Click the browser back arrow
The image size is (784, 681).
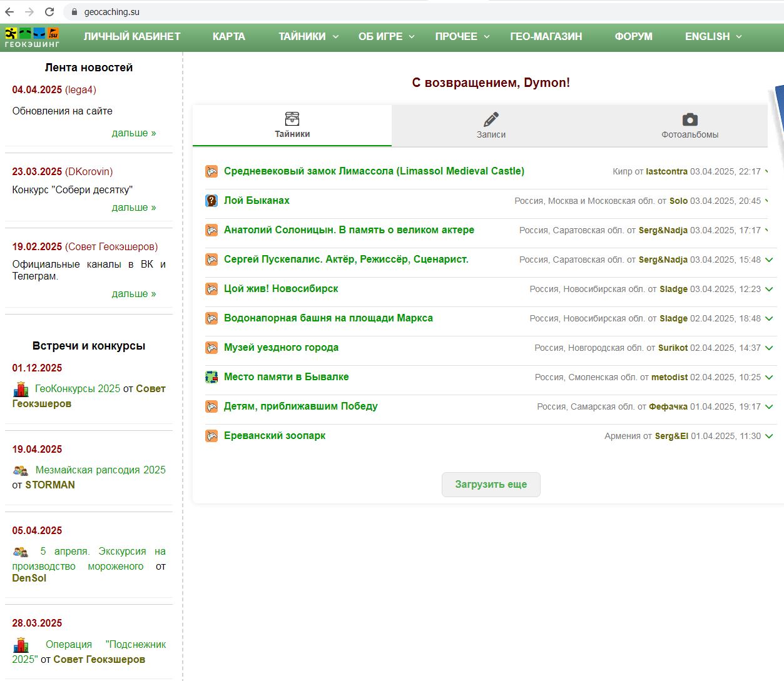9,12
